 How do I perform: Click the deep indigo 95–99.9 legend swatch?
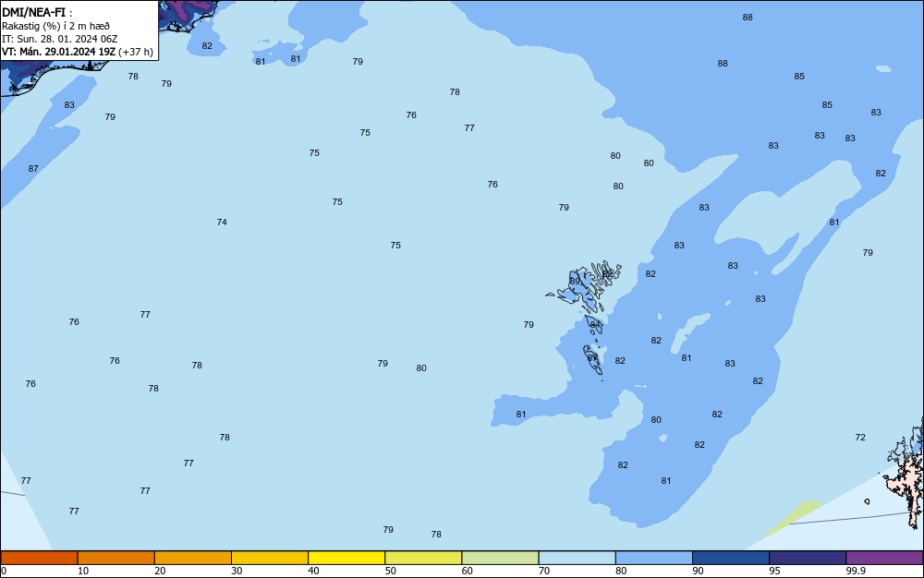[x=808, y=558]
